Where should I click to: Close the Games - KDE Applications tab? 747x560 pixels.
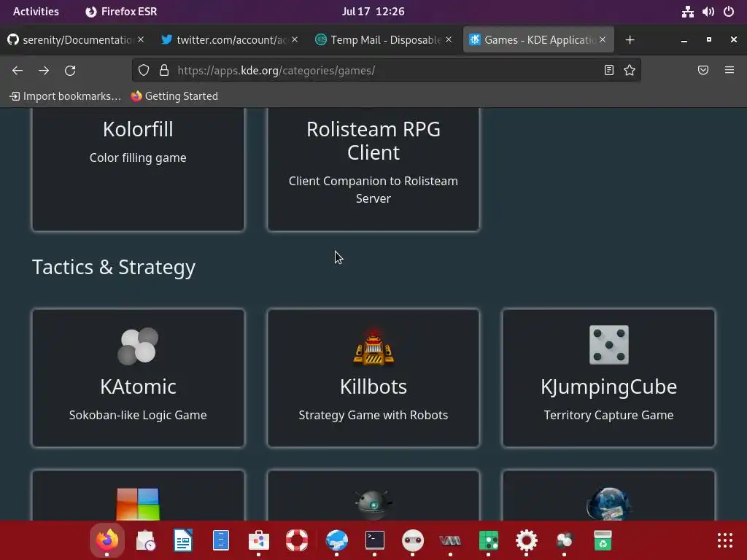pyautogui.click(x=603, y=39)
